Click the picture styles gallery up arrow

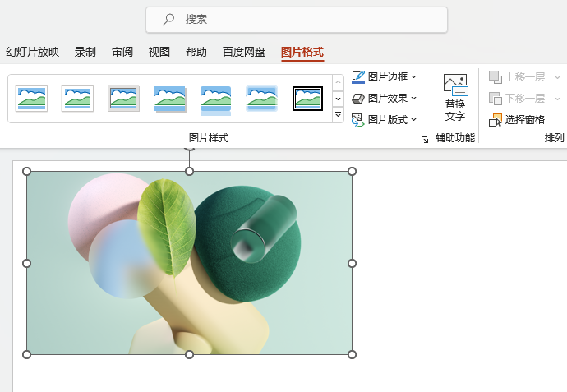tap(338, 82)
